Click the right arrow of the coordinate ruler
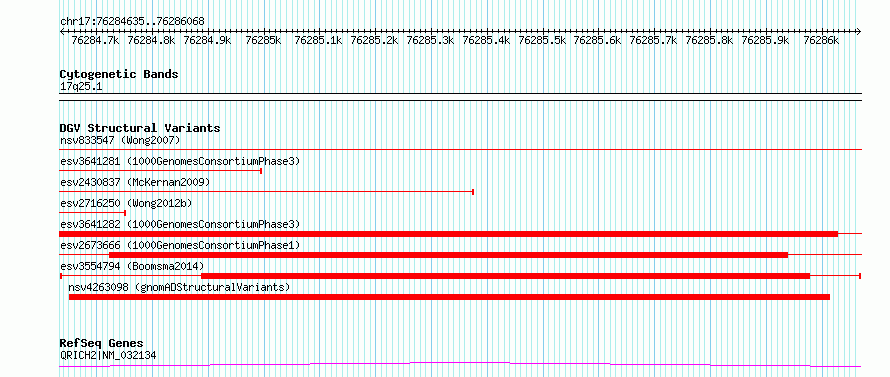The width and height of the screenshot is (890, 377). pos(859,32)
